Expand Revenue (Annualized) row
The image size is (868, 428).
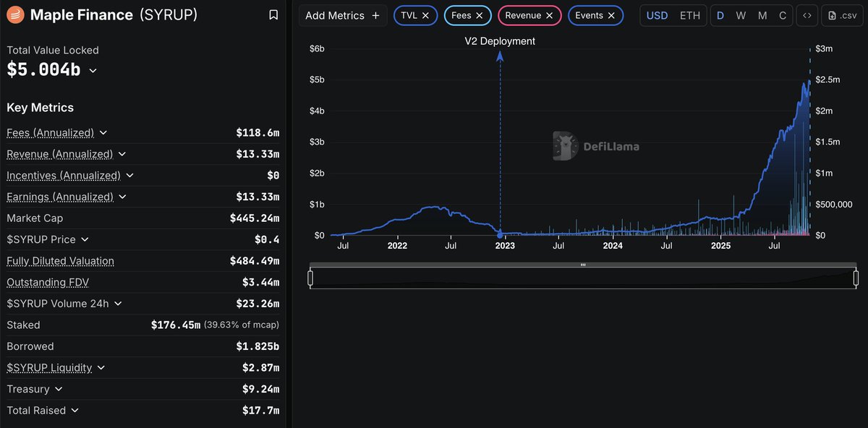point(122,154)
